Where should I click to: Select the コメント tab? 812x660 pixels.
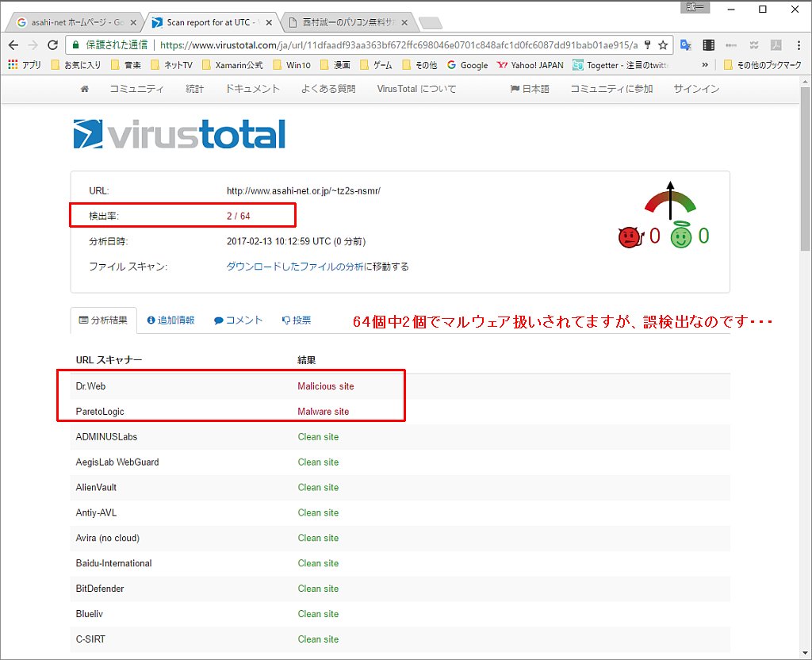[x=238, y=320]
